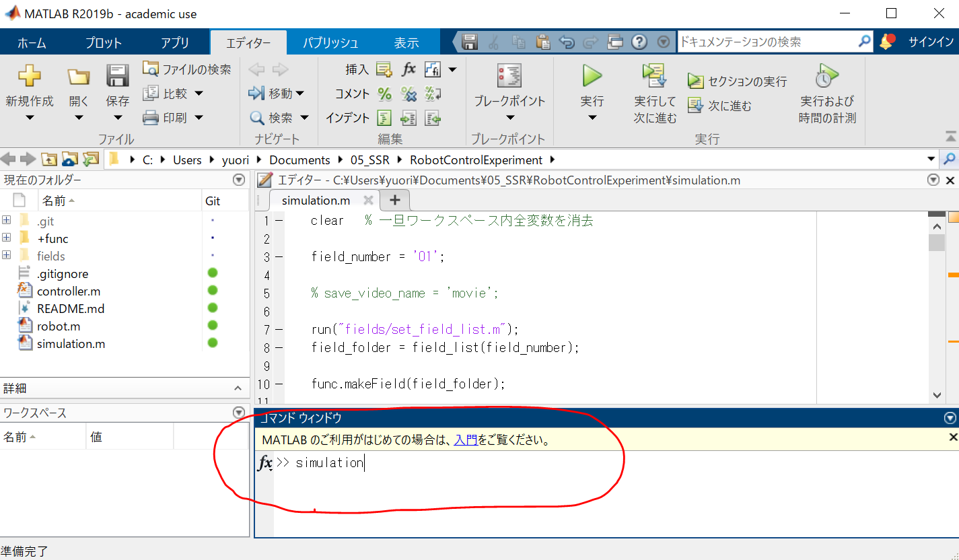Add a new editor tab with plus
Viewport: 959px width, 560px height.
coord(395,200)
